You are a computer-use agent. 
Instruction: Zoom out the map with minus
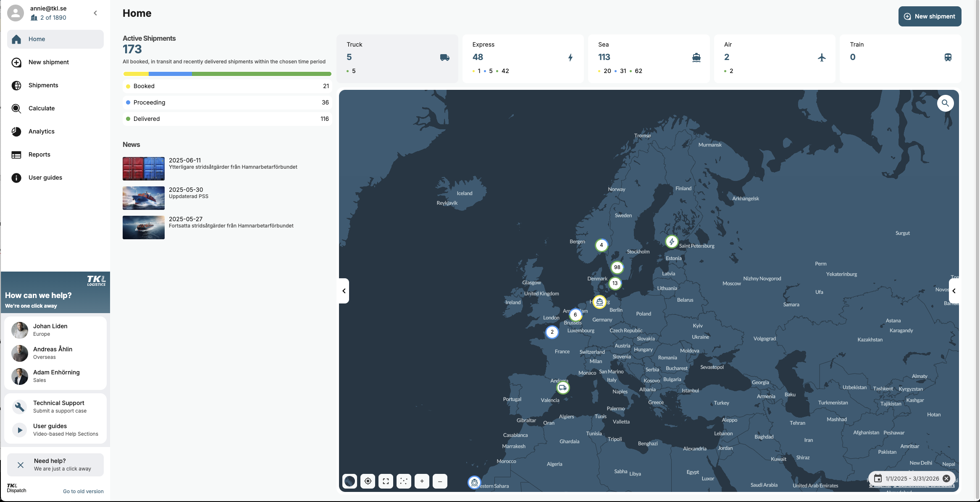[x=440, y=481]
